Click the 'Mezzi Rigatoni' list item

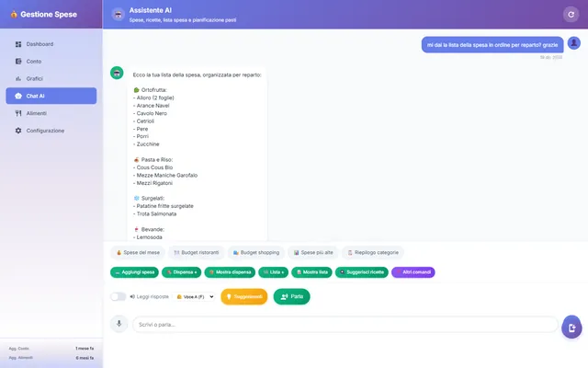click(x=153, y=183)
